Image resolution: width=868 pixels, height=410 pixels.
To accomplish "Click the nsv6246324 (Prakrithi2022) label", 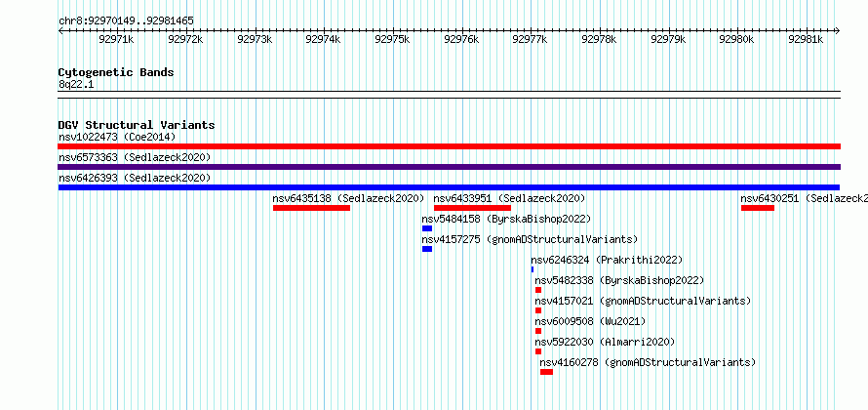I will pos(607,260).
